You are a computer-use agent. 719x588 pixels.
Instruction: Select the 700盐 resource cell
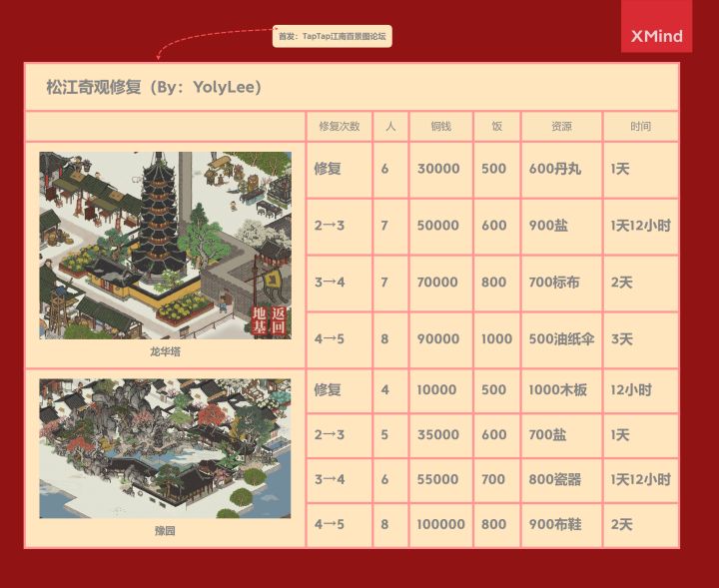[561, 435]
